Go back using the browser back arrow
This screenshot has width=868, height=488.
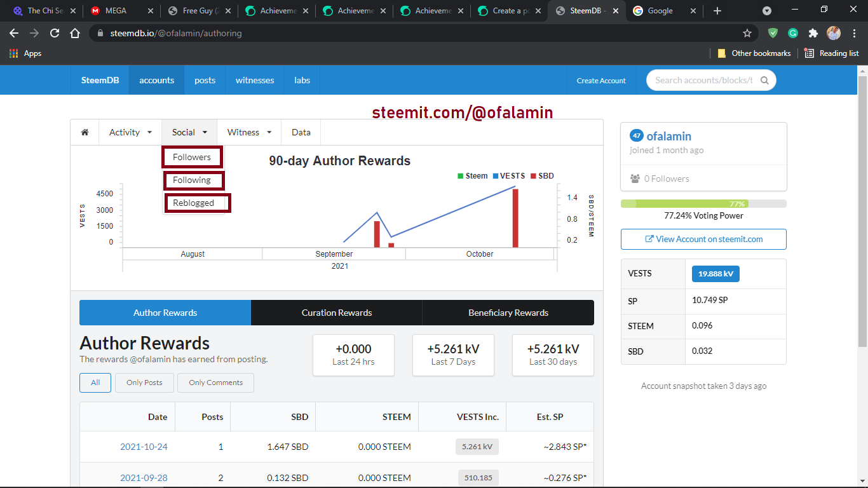click(14, 33)
